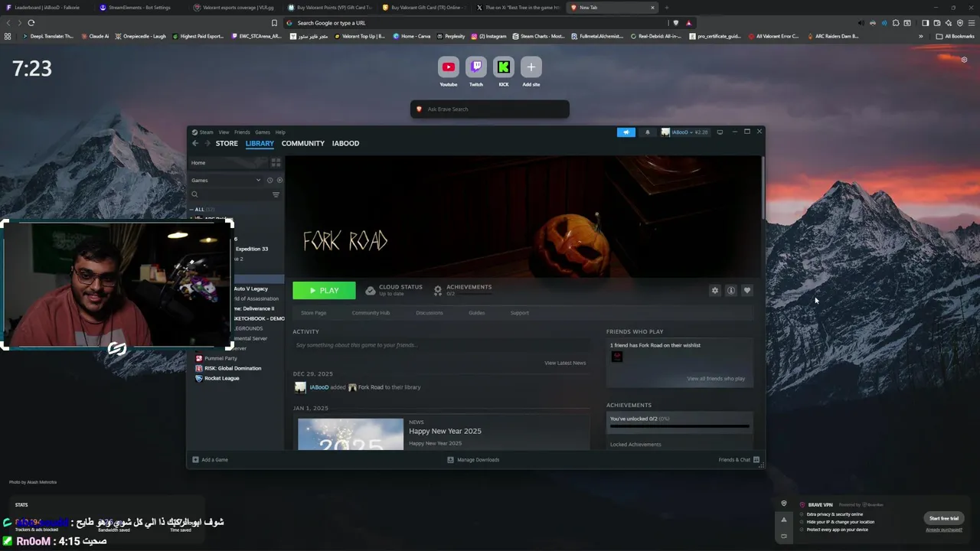Open the Fork Road Store Page link

tap(314, 313)
